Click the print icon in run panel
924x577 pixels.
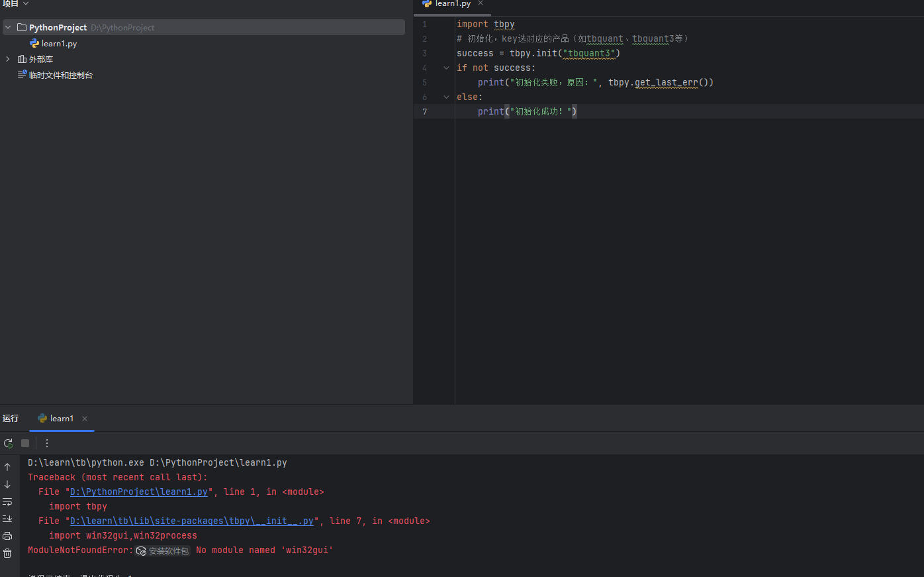click(7, 536)
